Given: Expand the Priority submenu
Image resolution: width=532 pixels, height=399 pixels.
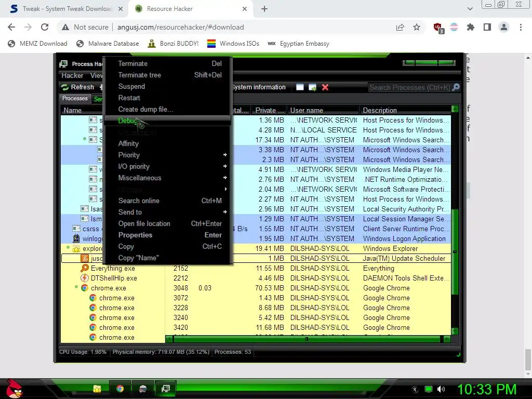Looking at the screenshot, I should (x=168, y=155).
